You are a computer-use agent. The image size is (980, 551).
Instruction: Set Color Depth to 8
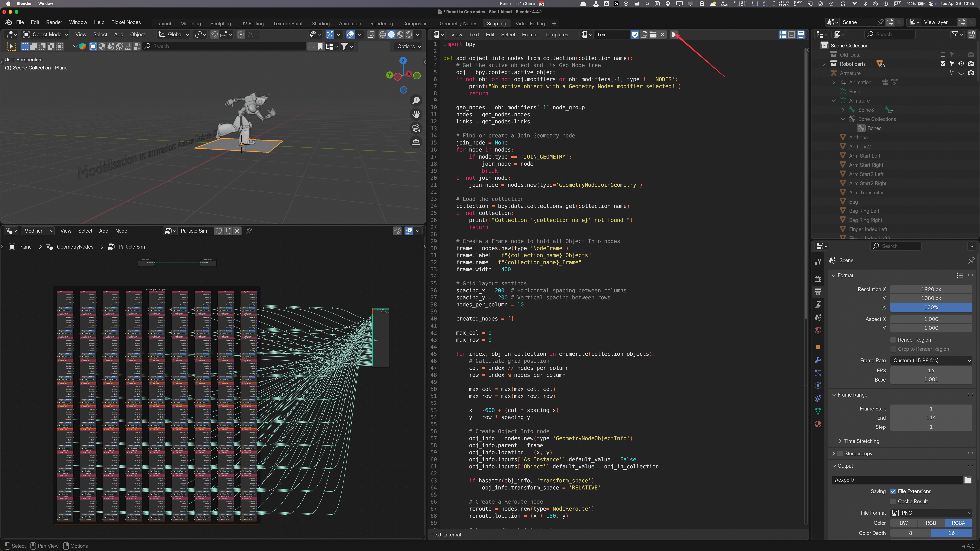click(x=910, y=533)
